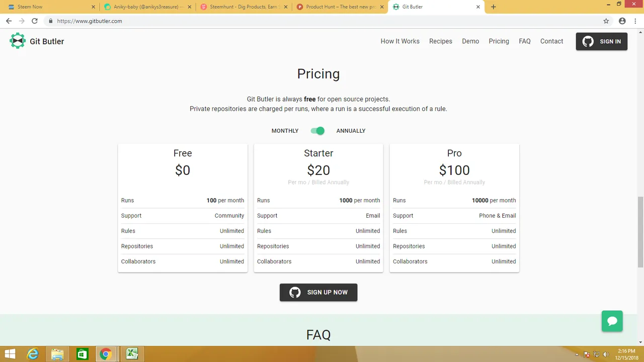Click the Git Butler brand name

pos(47,41)
